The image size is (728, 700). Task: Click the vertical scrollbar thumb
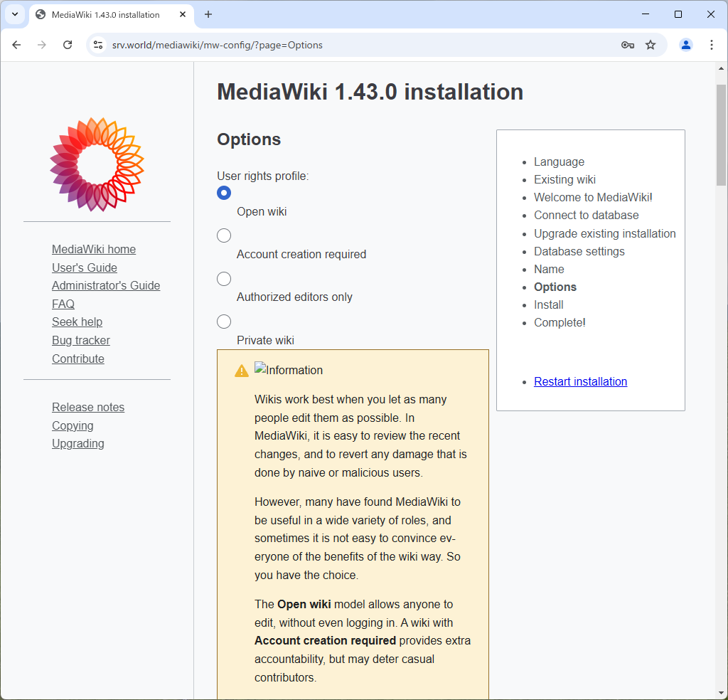721,135
